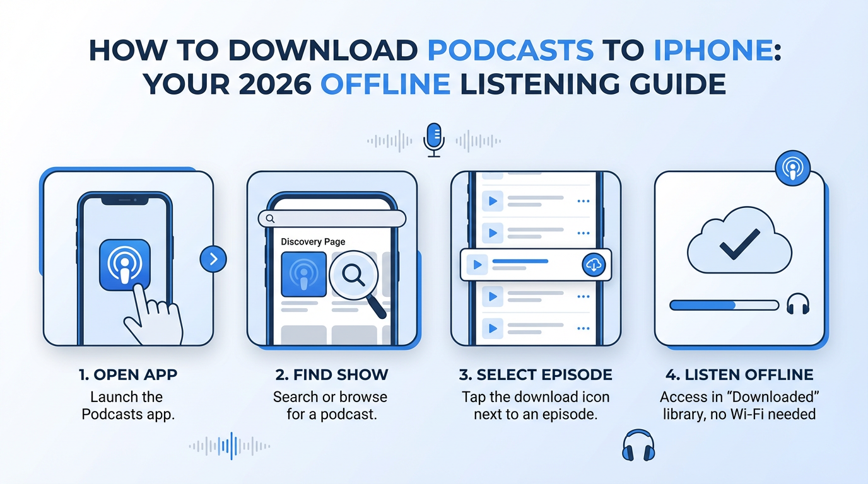Play the highlighted episode in the list
The width and height of the screenshot is (868, 484).
[x=478, y=265]
